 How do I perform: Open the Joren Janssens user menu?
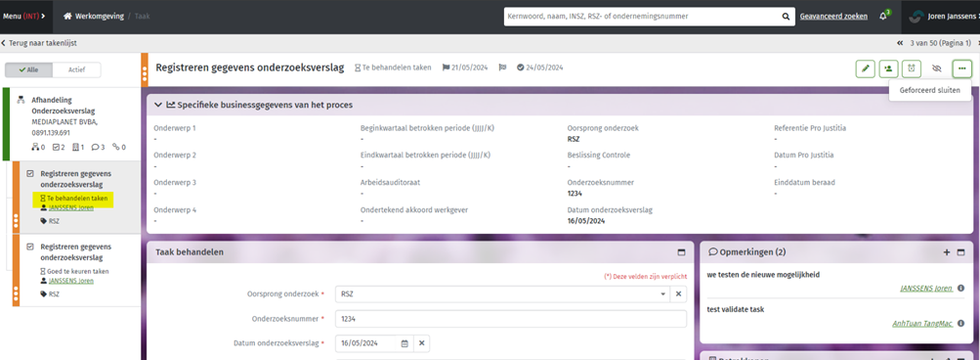click(x=944, y=17)
